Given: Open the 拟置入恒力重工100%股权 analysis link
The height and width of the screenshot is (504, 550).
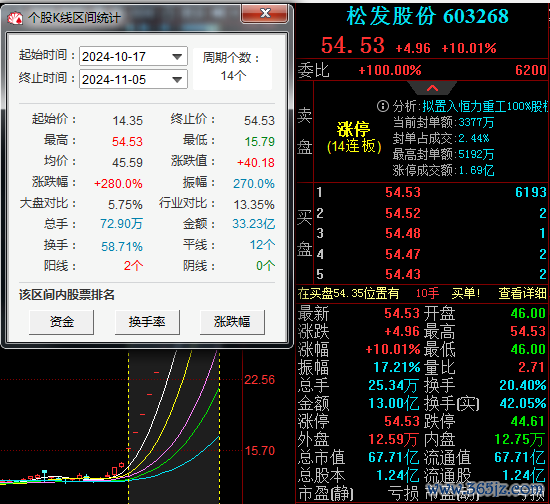Looking at the screenshot, I should tap(485, 106).
